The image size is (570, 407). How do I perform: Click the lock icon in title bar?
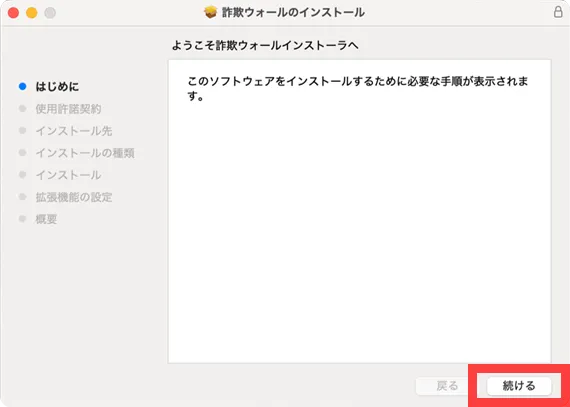558,12
